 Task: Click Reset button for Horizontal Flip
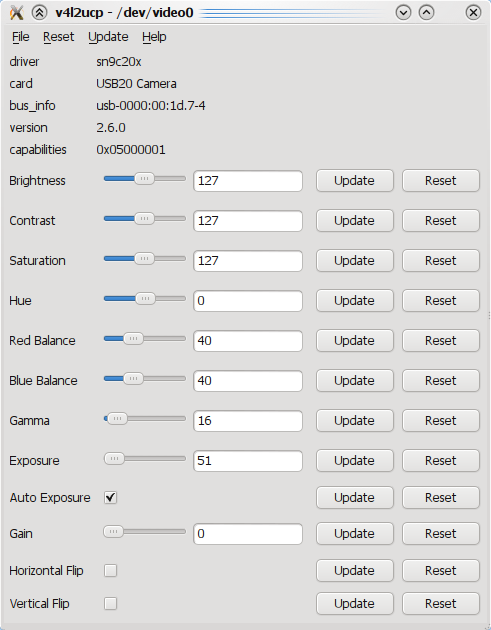pyautogui.click(x=441, y=571)
